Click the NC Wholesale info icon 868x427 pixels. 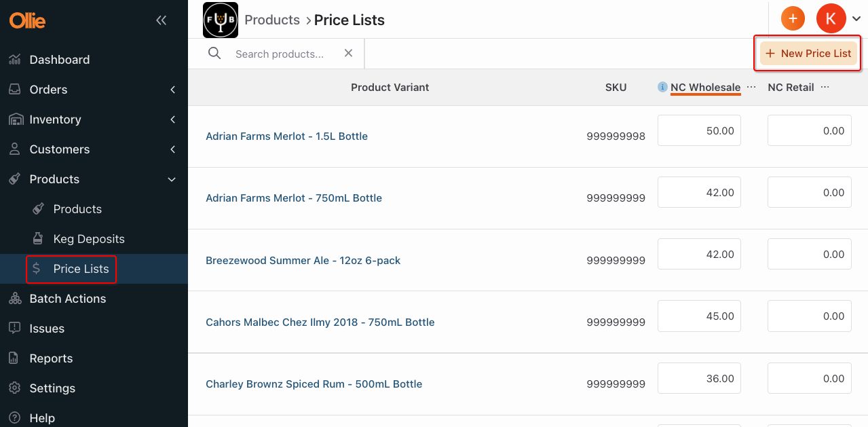click(x=662, y=88)
